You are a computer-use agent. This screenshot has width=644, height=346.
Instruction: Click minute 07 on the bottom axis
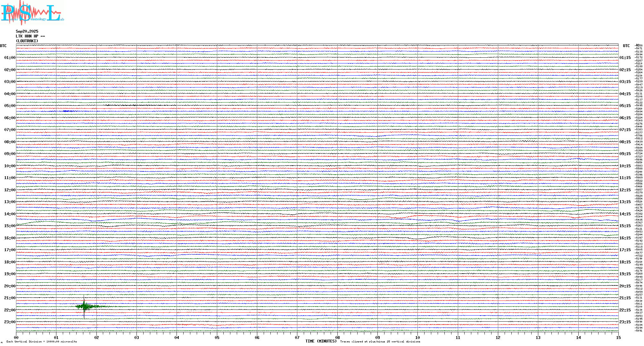pyautogui.click(x=297, y=337)
